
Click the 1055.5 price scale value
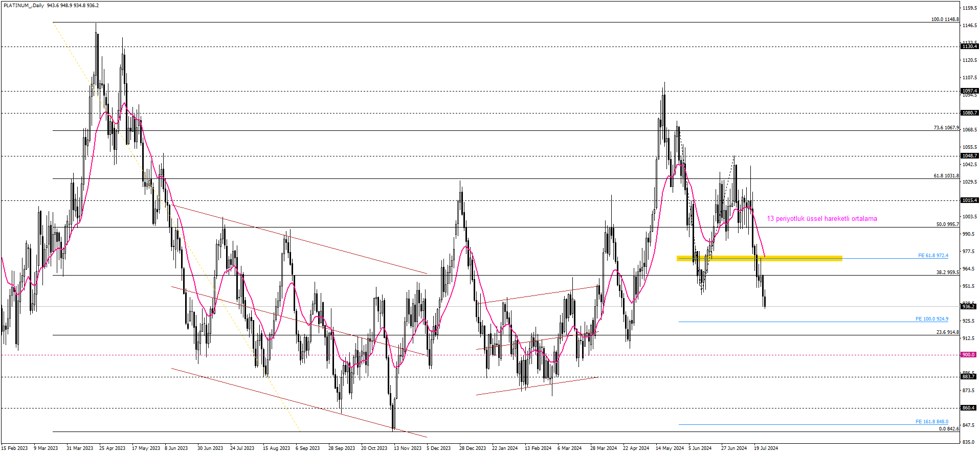coord(970,147)
